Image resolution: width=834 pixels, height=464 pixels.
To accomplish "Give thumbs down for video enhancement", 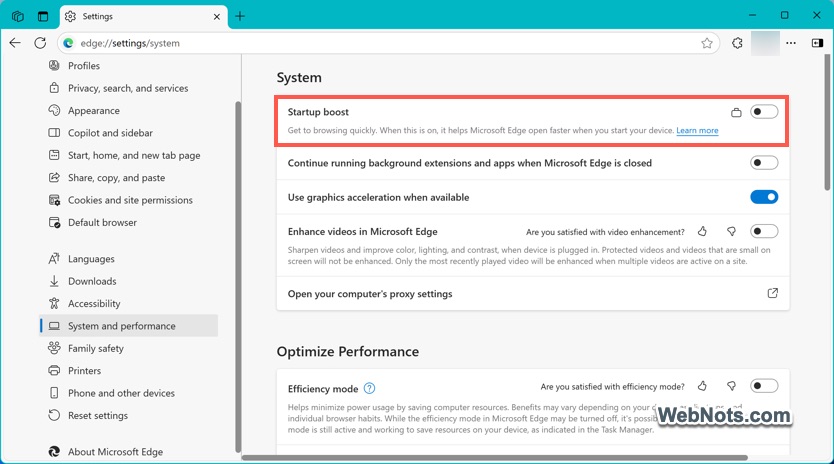I will coord(731,231).
